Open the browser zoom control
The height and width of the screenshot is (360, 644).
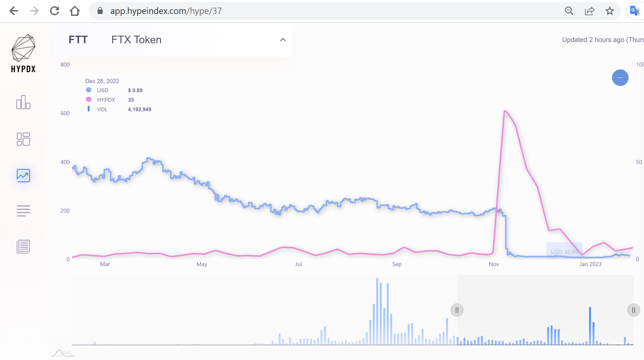[x=569, y=11]
